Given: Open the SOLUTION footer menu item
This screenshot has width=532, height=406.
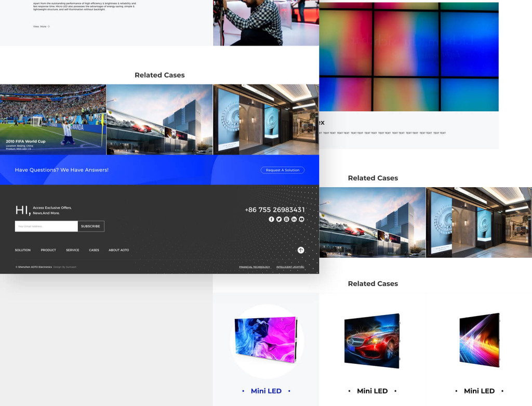Looking at the screenshot, I should tap(22, 250).
